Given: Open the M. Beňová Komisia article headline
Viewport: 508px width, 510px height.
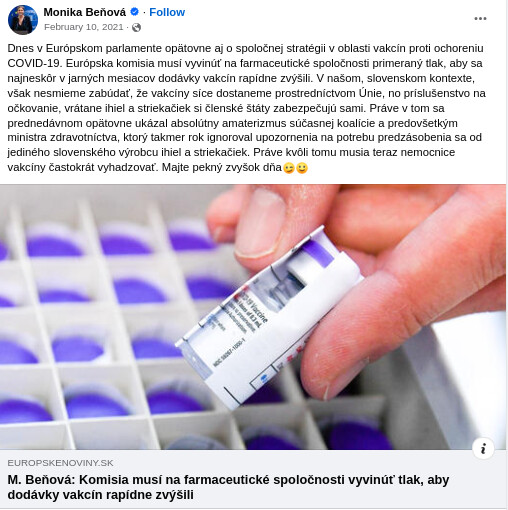Looking at the screenshot, I should tap(228, 487).
